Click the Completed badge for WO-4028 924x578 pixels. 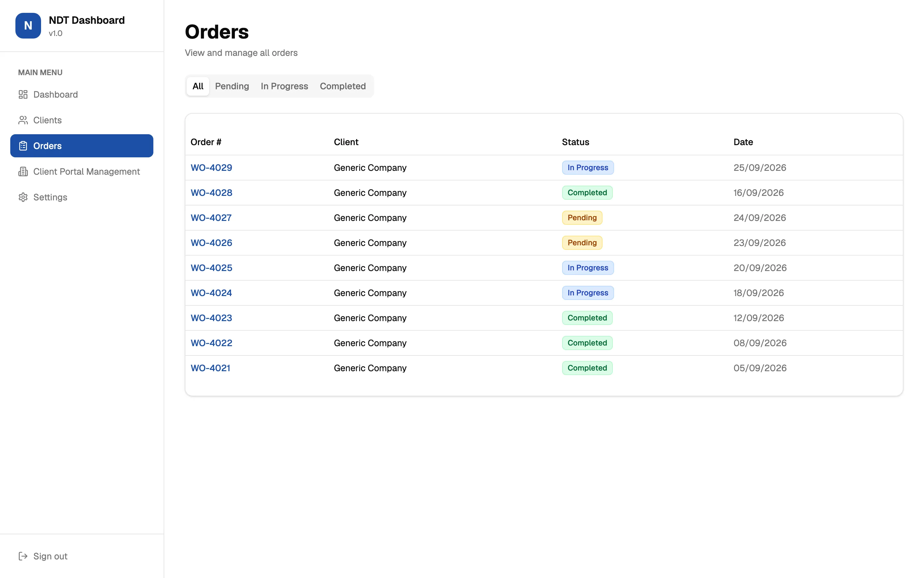coord(587,193)
